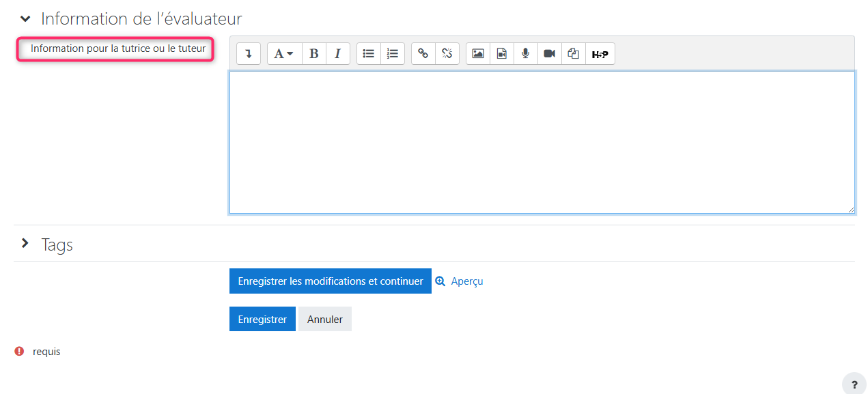Start video recording with the camera icon

point(549,54)
